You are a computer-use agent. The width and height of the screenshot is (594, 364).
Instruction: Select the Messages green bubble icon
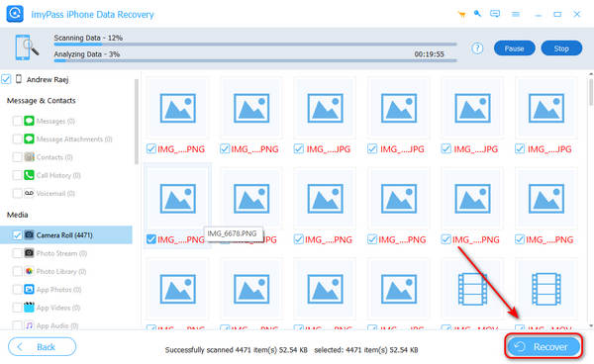[x=29, y=121]
